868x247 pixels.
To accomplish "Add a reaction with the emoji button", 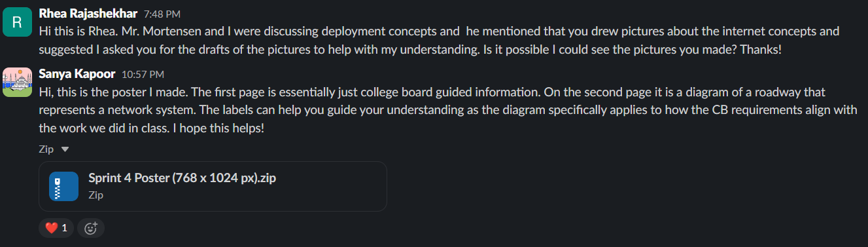I will (91, 228).
